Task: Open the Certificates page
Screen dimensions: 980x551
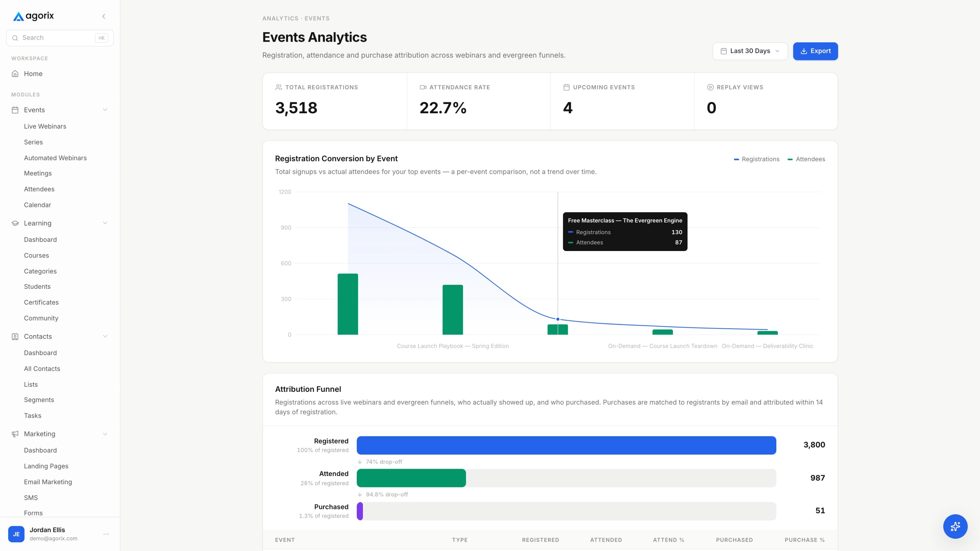Action: [41, 302]
